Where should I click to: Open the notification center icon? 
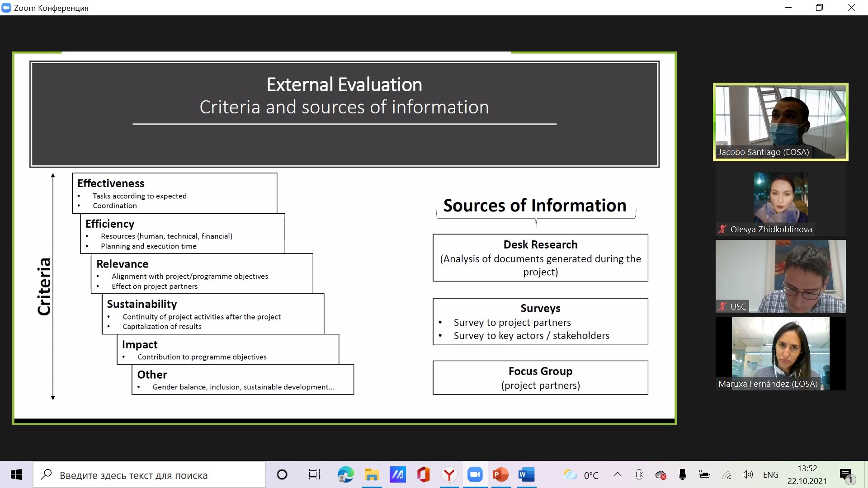point(845,475)
